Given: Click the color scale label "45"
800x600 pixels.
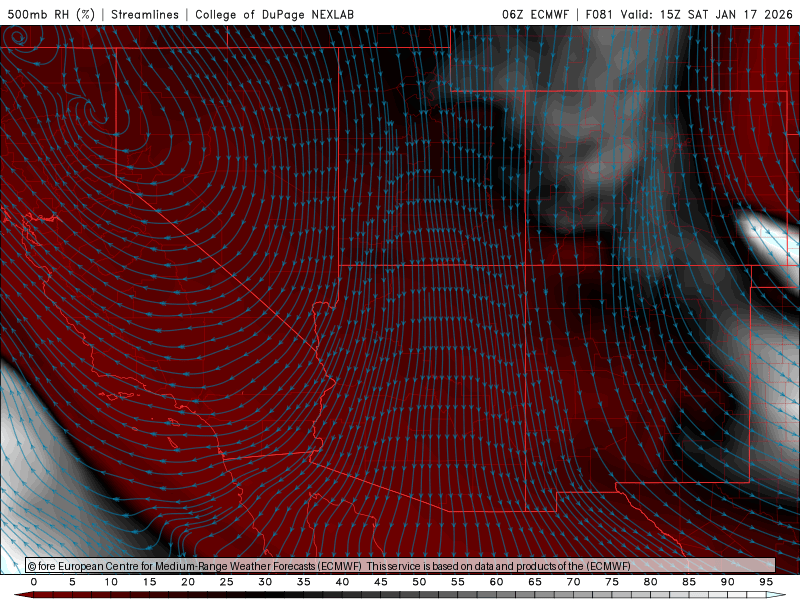Looking at the screenshot, I should 381,582.
